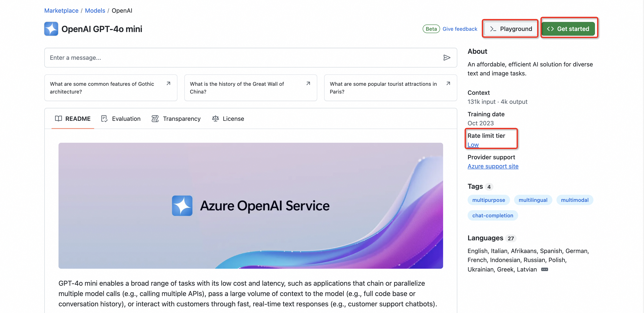Switch to the License tab
The image size is (644, 313).
click(x=233, y=119)
